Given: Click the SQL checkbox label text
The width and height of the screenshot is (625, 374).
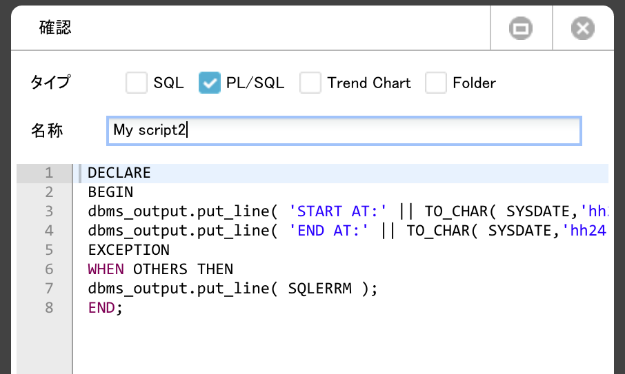Looking at the screenshot, I should coord(169,83).
